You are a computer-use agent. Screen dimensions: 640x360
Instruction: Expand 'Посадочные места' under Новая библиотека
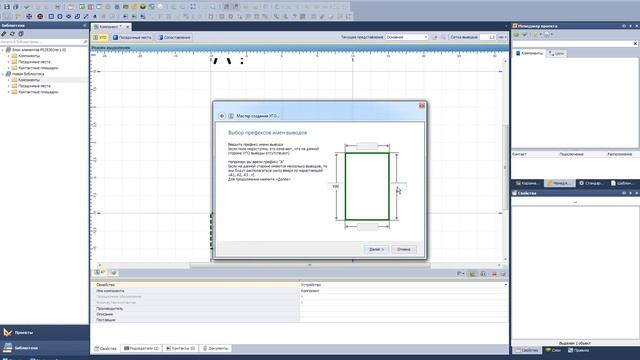[x=9, y=86]
